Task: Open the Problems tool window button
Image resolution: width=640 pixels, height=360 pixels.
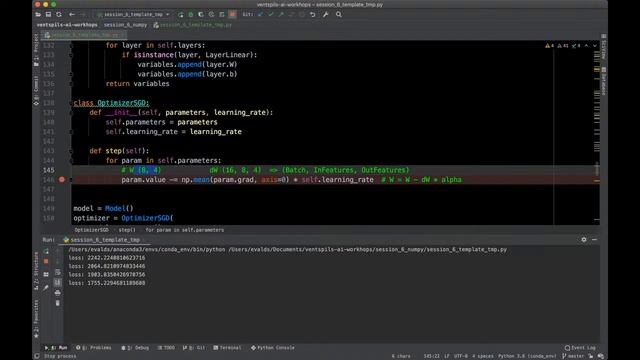Action: [x=93, y=348]
